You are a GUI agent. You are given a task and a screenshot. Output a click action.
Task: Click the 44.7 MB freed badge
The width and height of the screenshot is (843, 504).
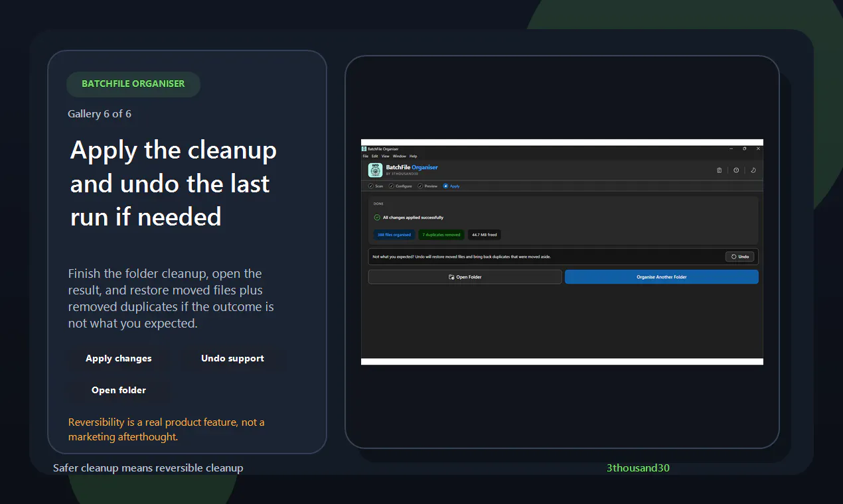click(485, 235)
